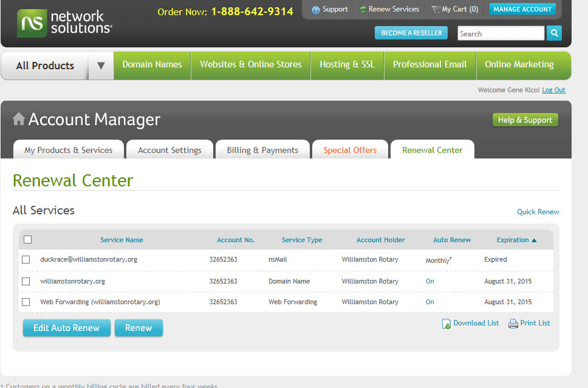Viewport: 588px width, 388px height.
Task: Select the Renewal Center tab
Action: (x=432, y=150)
